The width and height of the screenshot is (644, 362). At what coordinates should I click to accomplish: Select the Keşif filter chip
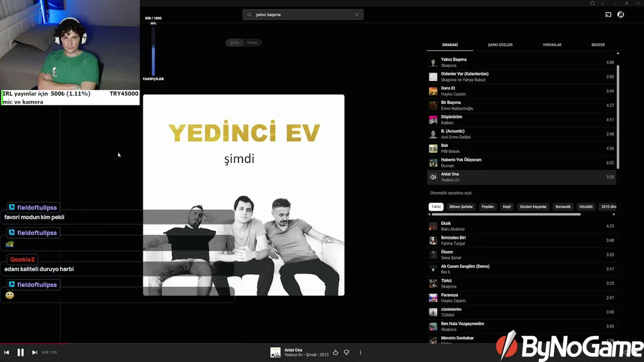[x=507, y=207]
